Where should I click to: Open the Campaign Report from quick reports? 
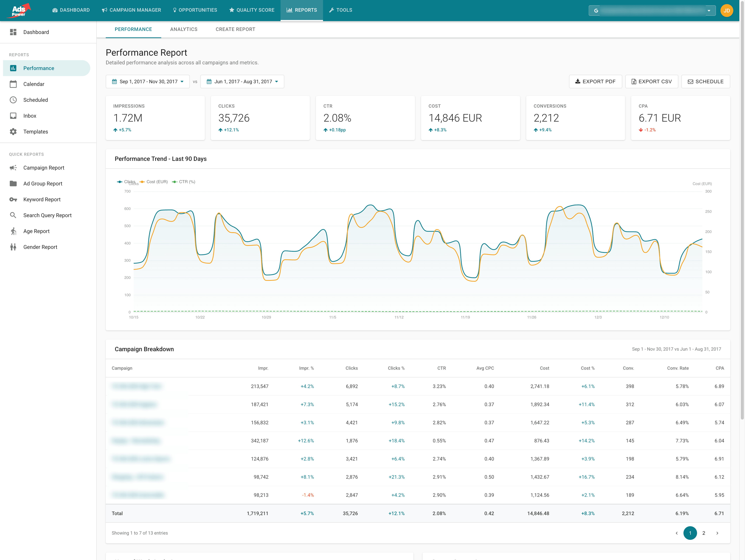pyautogui.click(x=43, y=167)
